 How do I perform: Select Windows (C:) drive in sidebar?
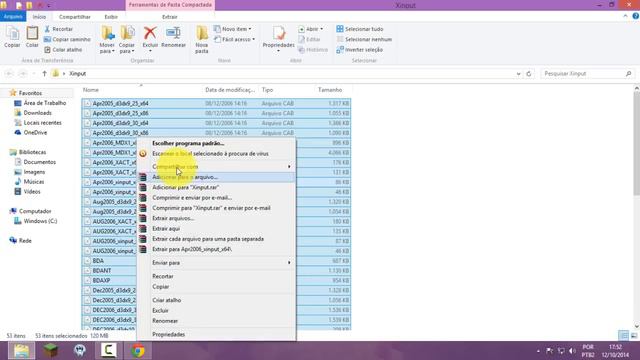pyautogui.click(x=36, y=221)
